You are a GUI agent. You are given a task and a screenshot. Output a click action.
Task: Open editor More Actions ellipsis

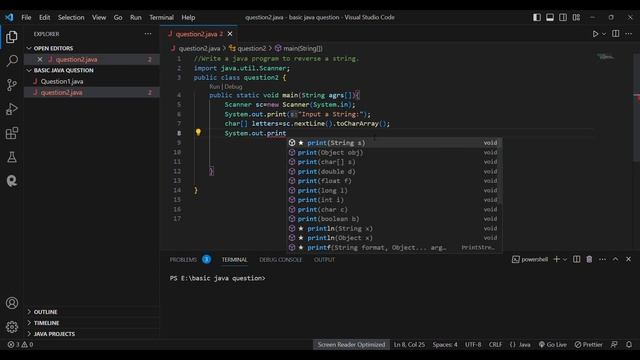(x=629, y=33)
